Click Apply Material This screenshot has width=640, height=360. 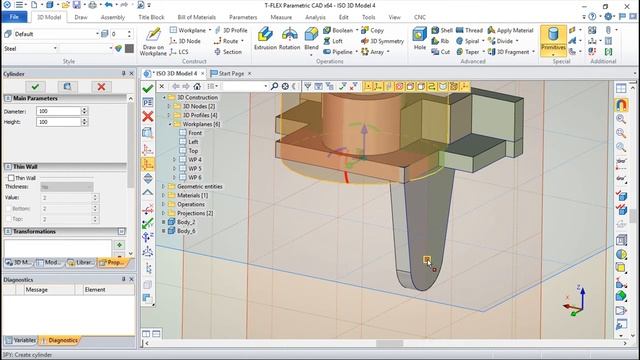point(511,30)
